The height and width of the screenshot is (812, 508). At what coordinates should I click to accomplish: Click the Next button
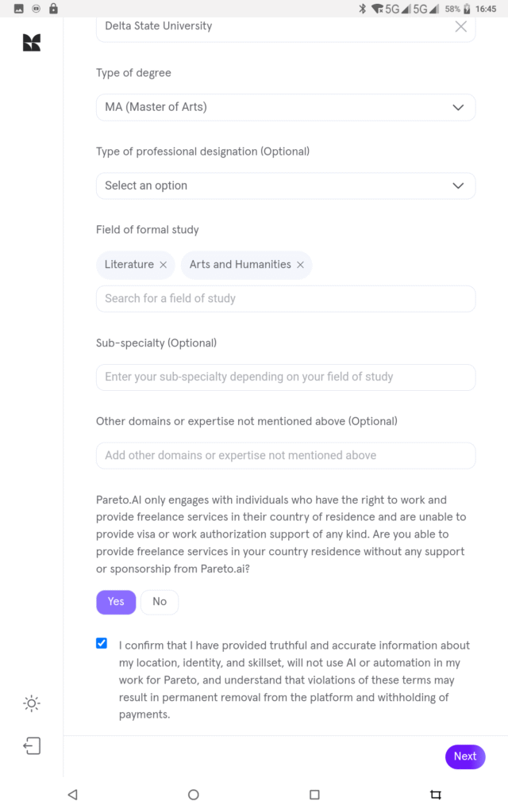tap(465, 756)
